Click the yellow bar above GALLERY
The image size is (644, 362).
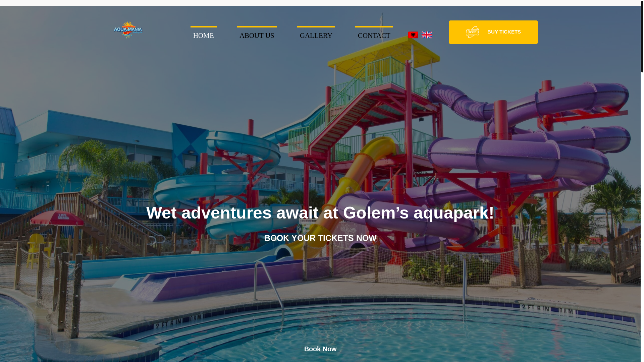(x=316, y=26)
